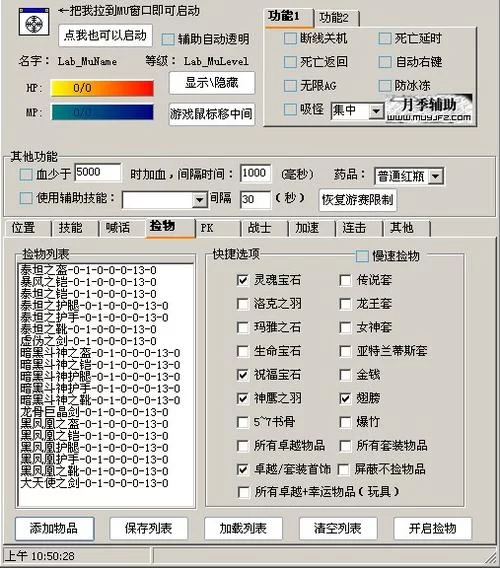Viewport: 500px width, 568px height.
Task: Toggle 辅助自动透明 checkbox
Action: point(167,39)
